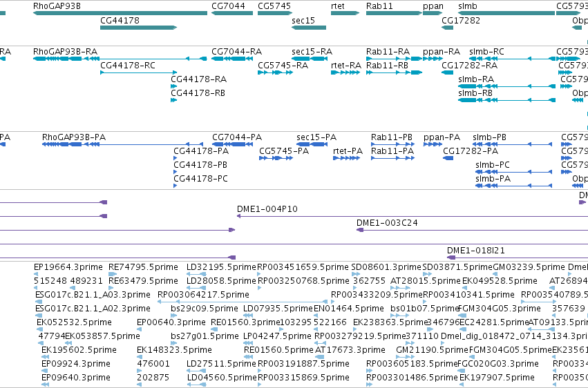Image resolution: width=588 pixels, height=388 pixels.
Task: Select the sec15-RA transcript
Action: point(310,59)
